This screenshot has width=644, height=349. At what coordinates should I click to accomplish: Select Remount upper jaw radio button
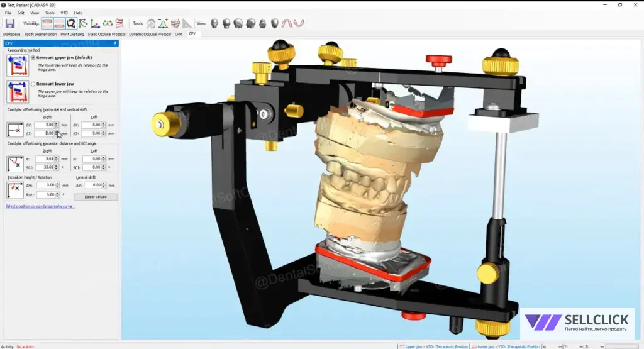pos(33,58)
